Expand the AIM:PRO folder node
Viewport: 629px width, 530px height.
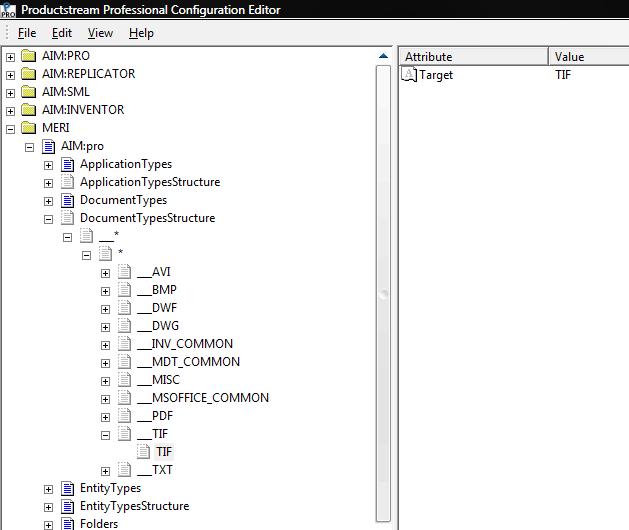point(10,57)
